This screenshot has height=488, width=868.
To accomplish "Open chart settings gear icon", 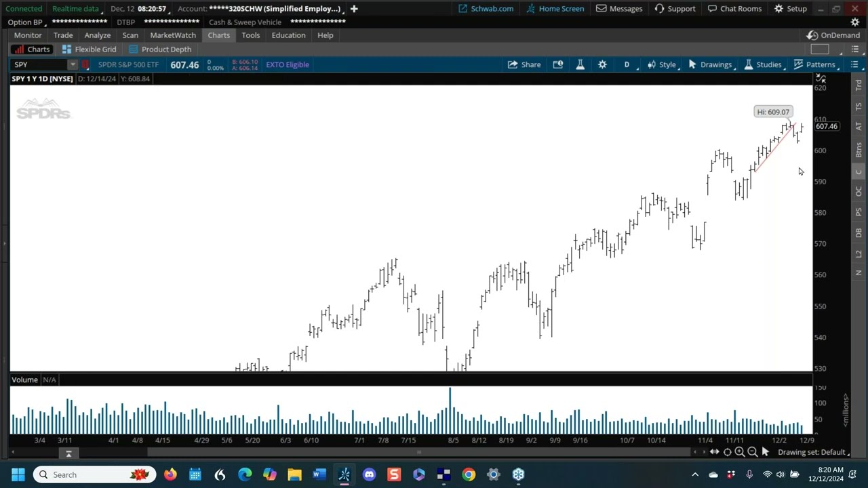I will (x=602, y=64).
